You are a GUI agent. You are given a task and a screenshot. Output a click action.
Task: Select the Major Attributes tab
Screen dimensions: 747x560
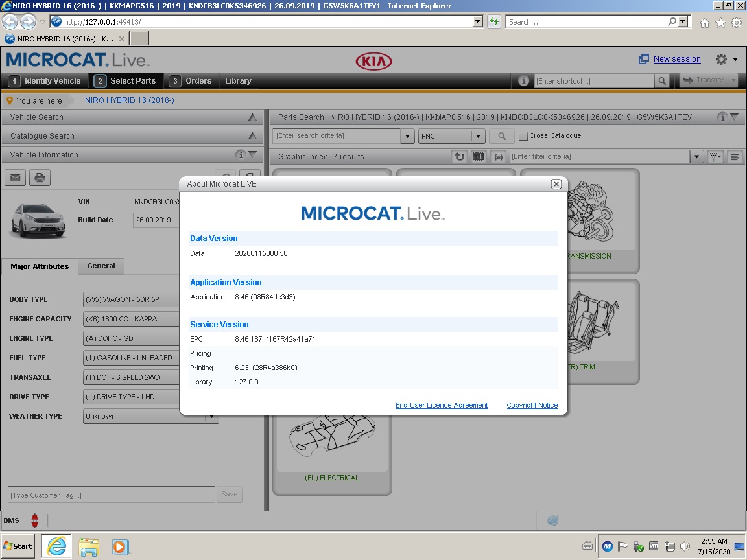click(40, 266)
